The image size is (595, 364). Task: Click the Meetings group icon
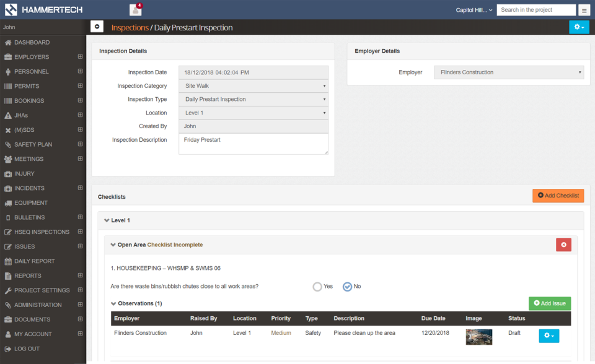[x=8, y=159]
